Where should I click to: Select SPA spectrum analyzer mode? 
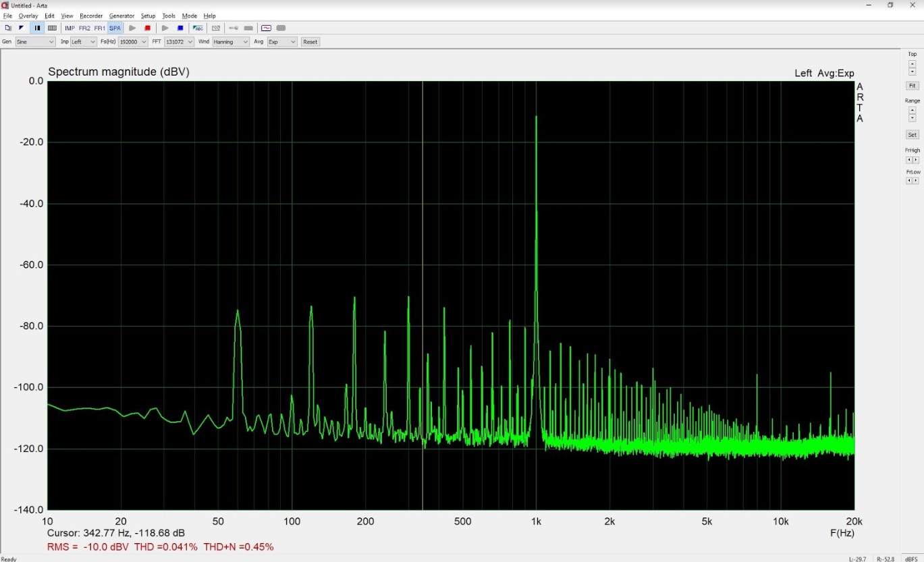pos(115,28)
